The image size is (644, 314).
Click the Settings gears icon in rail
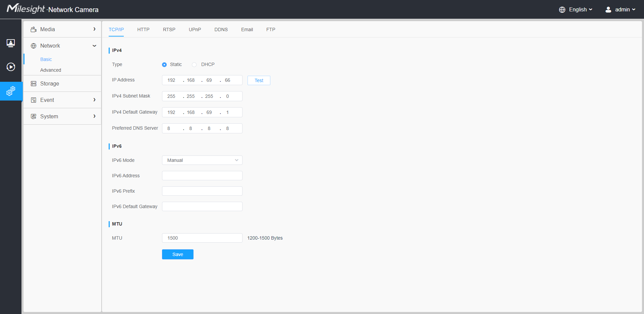pos(11,91)
